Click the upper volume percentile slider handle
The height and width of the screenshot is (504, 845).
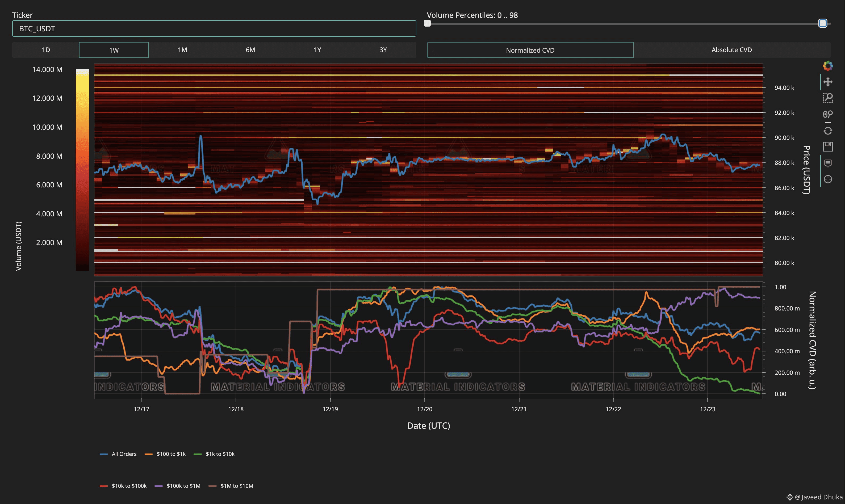click(x=822, y=23)
